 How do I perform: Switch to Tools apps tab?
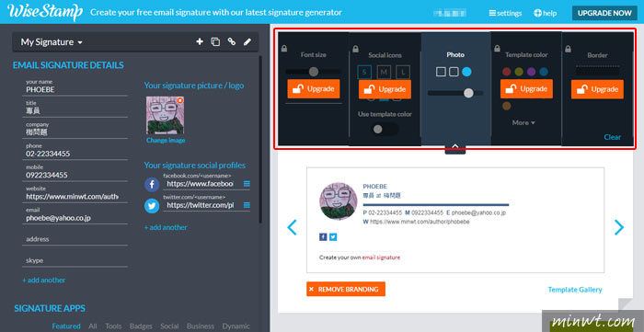pos(113,326)
